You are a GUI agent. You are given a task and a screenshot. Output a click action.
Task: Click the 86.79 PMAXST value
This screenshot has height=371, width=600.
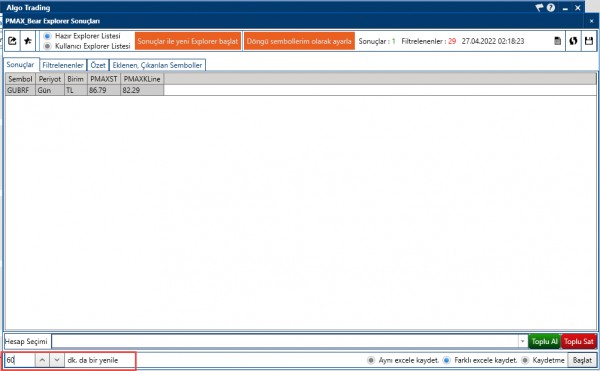click(x=104, y=90)
